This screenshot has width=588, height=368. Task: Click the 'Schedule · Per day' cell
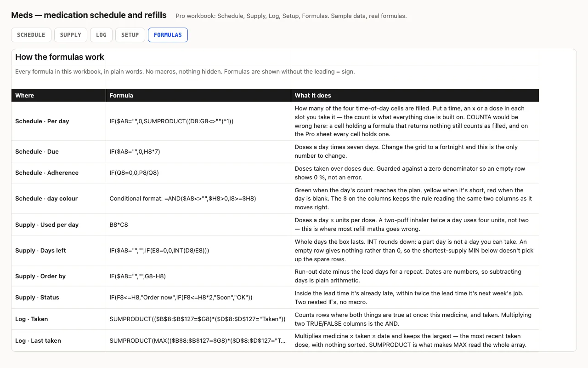[59, 121]
